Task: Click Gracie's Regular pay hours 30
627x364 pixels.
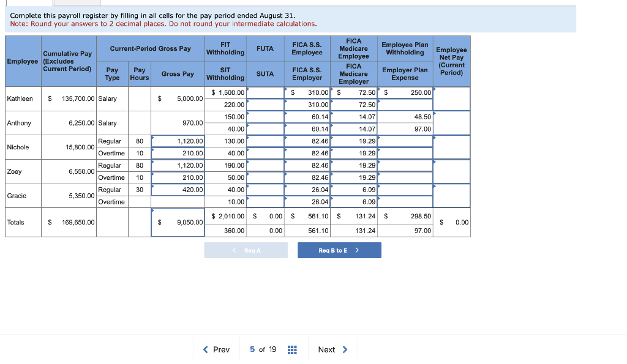Action: click(x=140, y=190)
